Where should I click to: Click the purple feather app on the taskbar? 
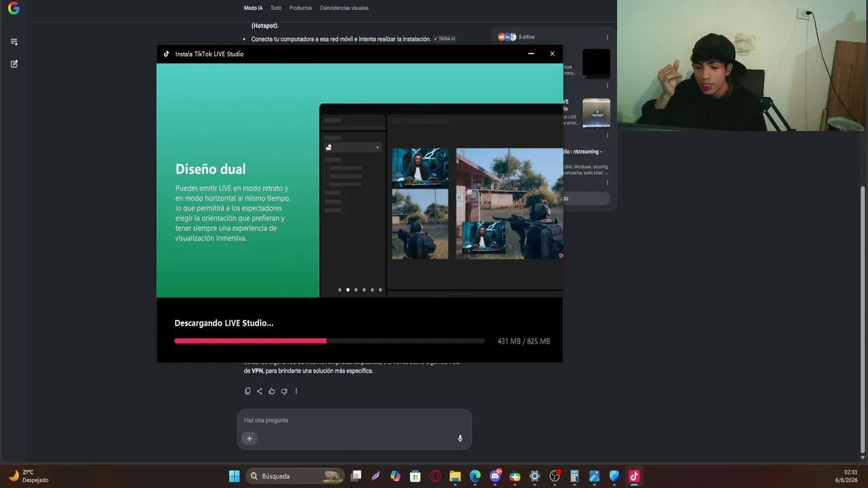pyautogui.click(x=376, y=476)
